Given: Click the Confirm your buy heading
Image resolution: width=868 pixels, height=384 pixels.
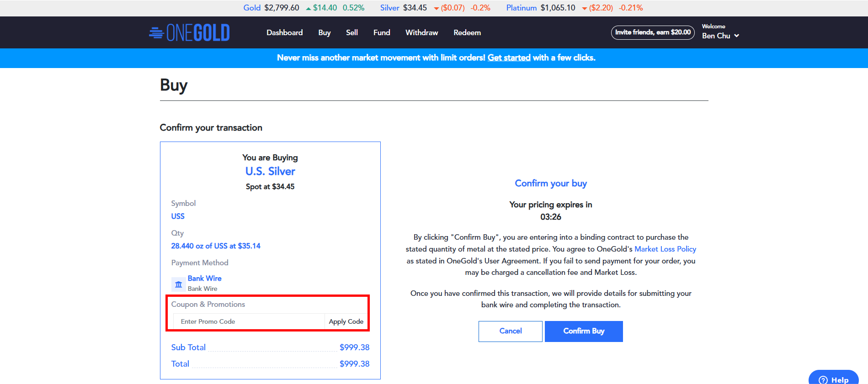Looking at the screenshot, I should 551,183.
